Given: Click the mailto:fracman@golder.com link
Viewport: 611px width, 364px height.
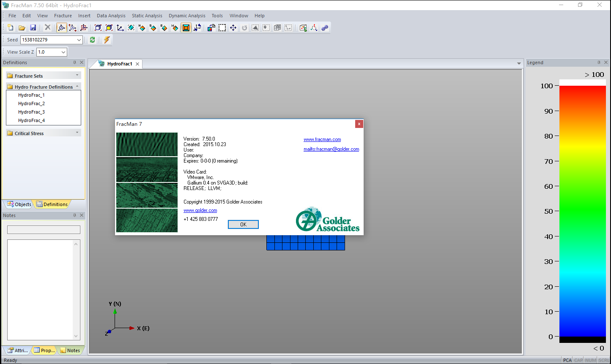Looking at the screenshot, I should coord(331,149).
